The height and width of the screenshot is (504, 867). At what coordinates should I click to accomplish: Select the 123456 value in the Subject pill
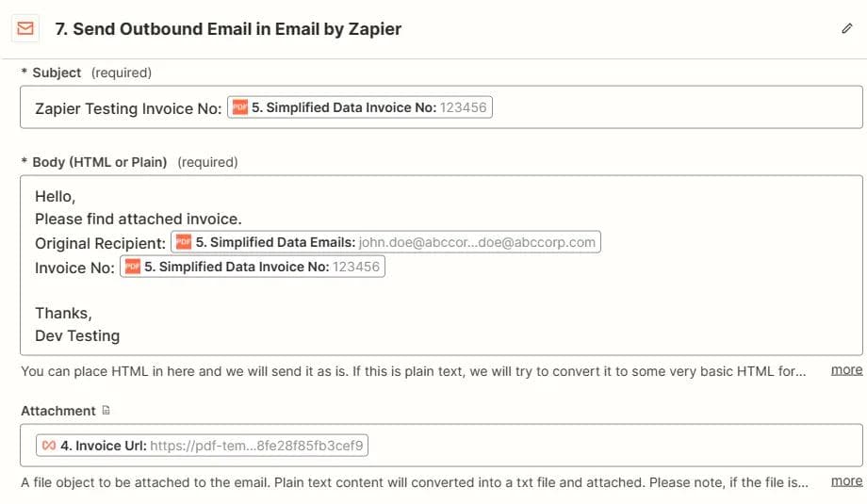[x=463, y=108]
